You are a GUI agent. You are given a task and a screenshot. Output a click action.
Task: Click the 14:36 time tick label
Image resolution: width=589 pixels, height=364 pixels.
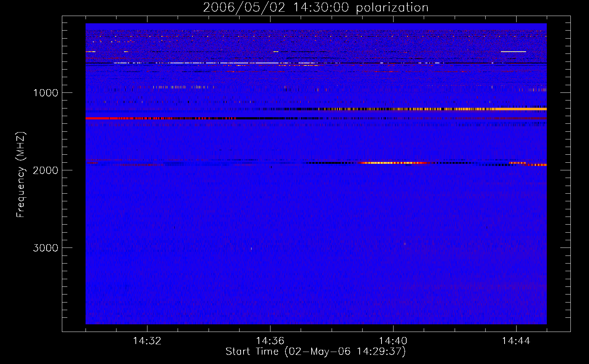(270, 341)
